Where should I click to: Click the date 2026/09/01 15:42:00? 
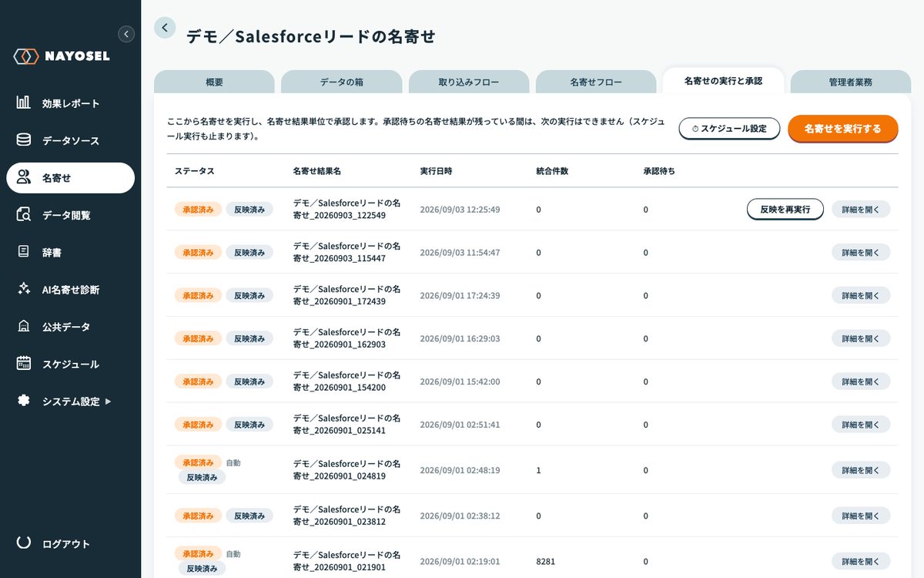tap(460, 382)
